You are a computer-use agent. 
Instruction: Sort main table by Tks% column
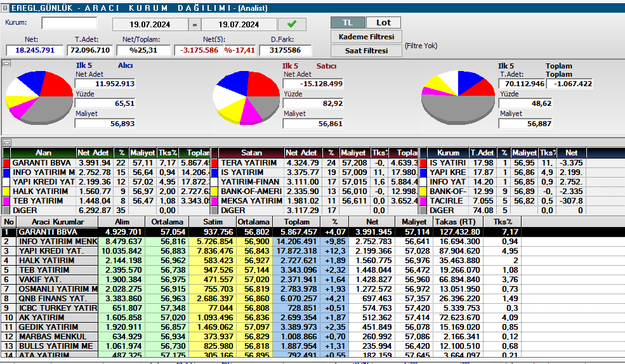pos(503,222)
